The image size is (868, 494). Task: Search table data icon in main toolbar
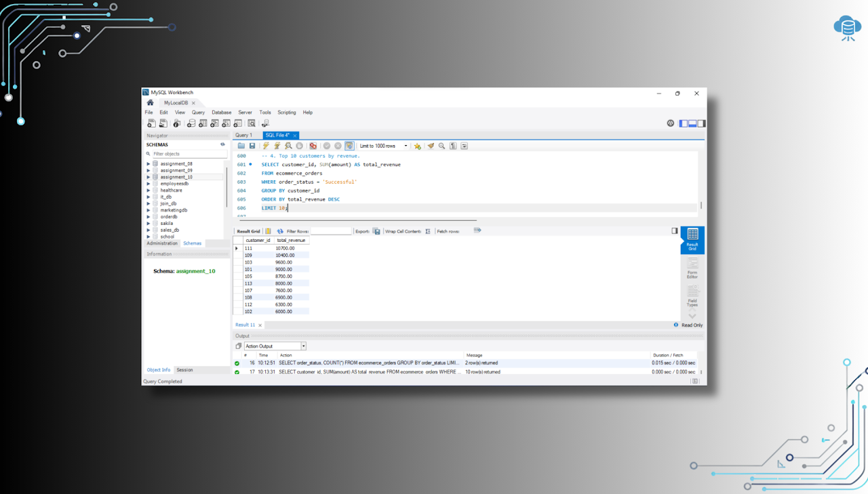[x=252, y=123]
